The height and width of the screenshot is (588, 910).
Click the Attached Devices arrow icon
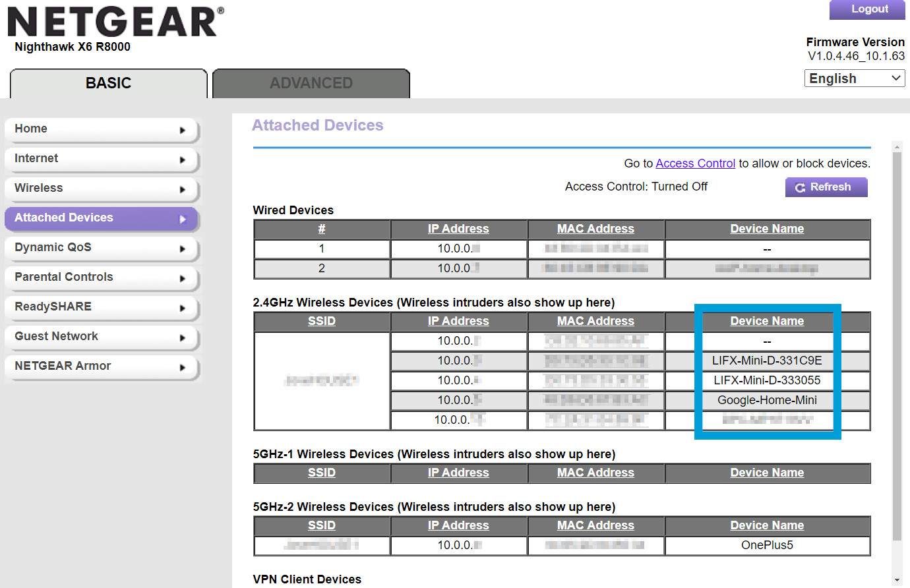tap(183, 220)
